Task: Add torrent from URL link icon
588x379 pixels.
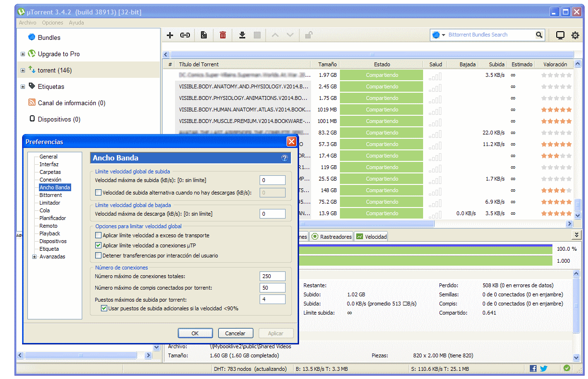Action: pyautogui.click(x=185, y=35)
